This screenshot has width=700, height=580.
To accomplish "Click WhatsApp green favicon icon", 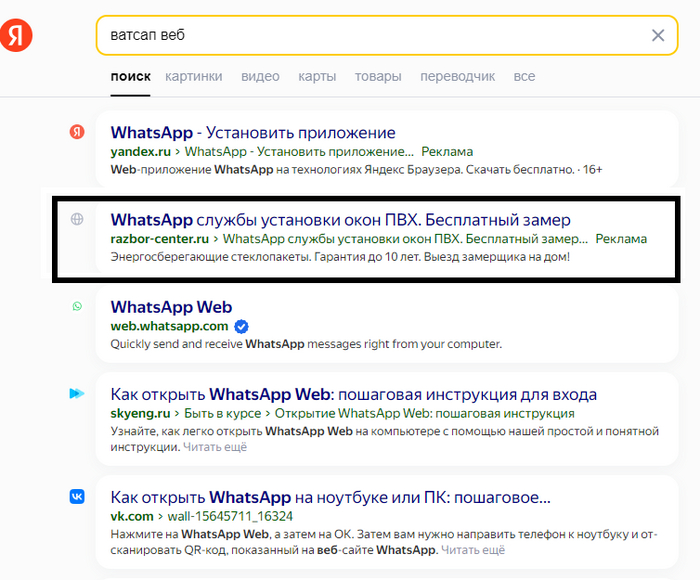I will pyautogui.click(x=77, y=306).
